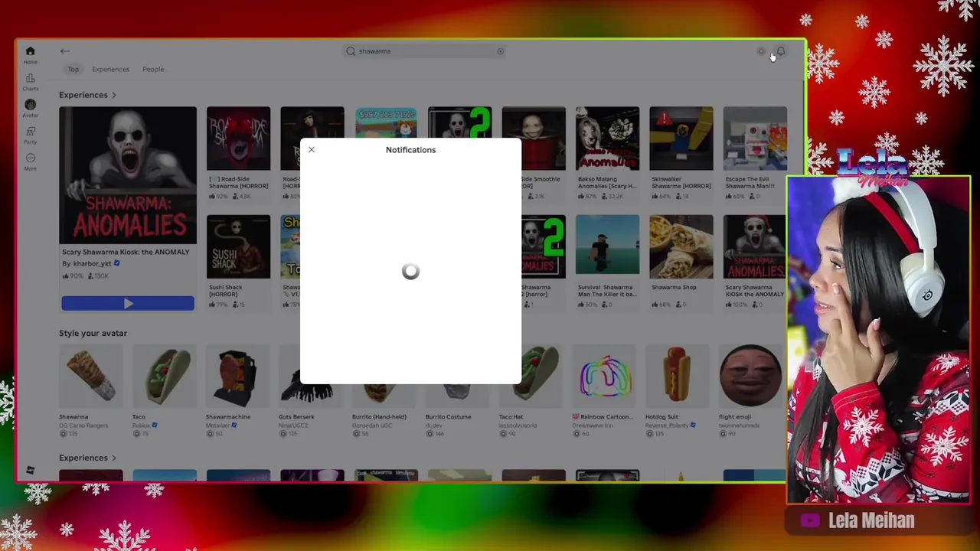Open creator kharbor_ykt profile link
The width and height of the screenshot is (980, 551).
tap(92, 263)
